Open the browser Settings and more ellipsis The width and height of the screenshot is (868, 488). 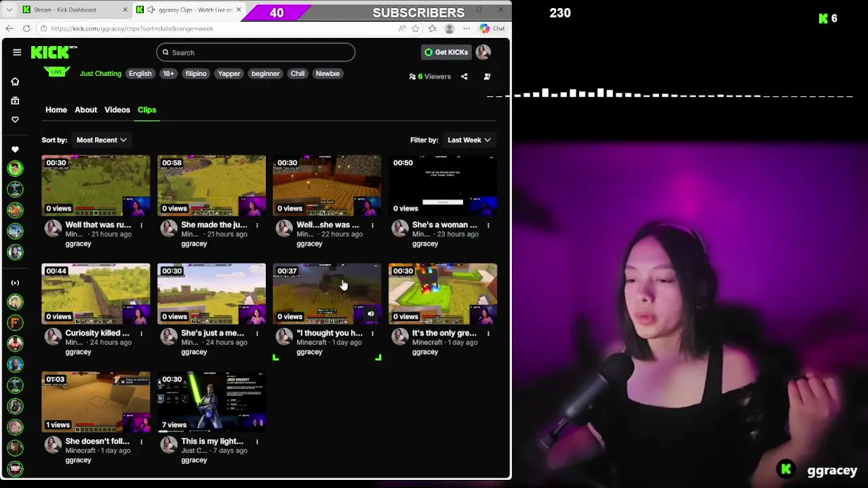point(466,28)
